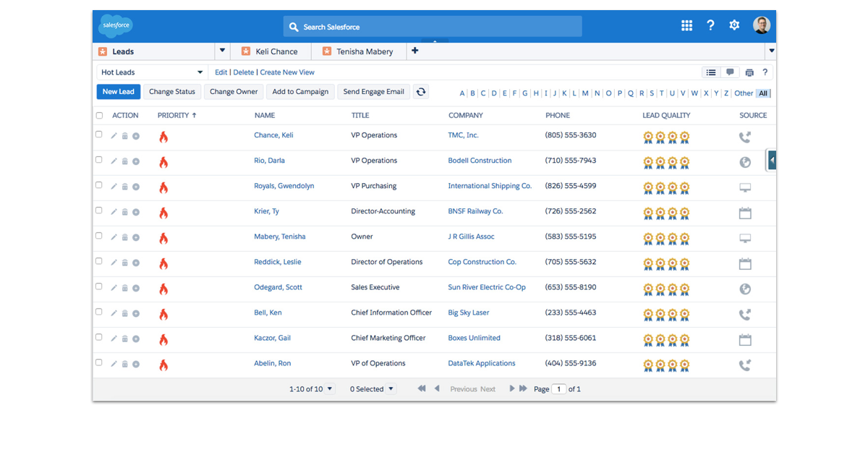
Task: Click the New Lead button
Action: click(x=119, y=92)
